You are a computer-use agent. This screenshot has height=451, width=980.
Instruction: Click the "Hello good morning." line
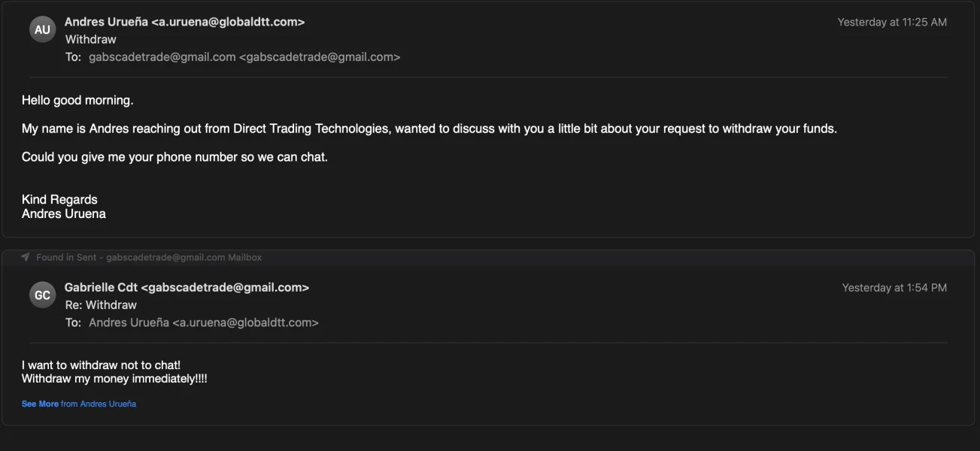tap(77, 100)
